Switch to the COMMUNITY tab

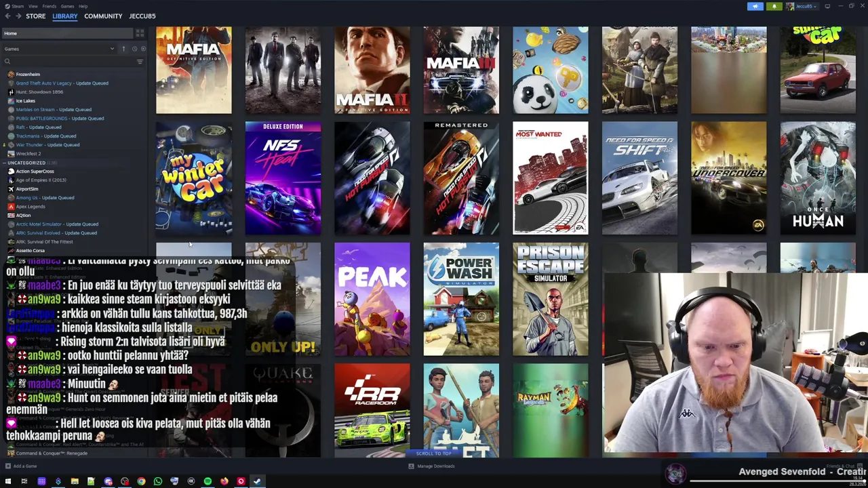tap(103, 16)
